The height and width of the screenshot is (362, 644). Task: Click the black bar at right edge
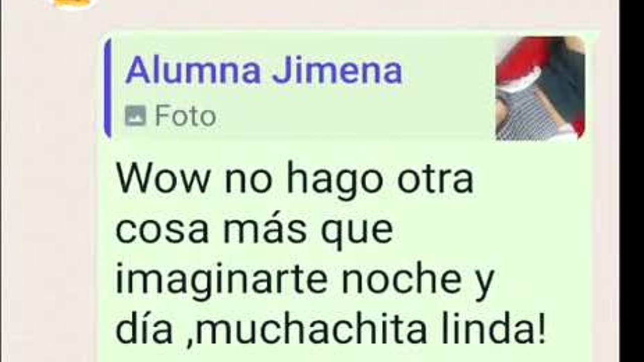[x=632, y=181]
